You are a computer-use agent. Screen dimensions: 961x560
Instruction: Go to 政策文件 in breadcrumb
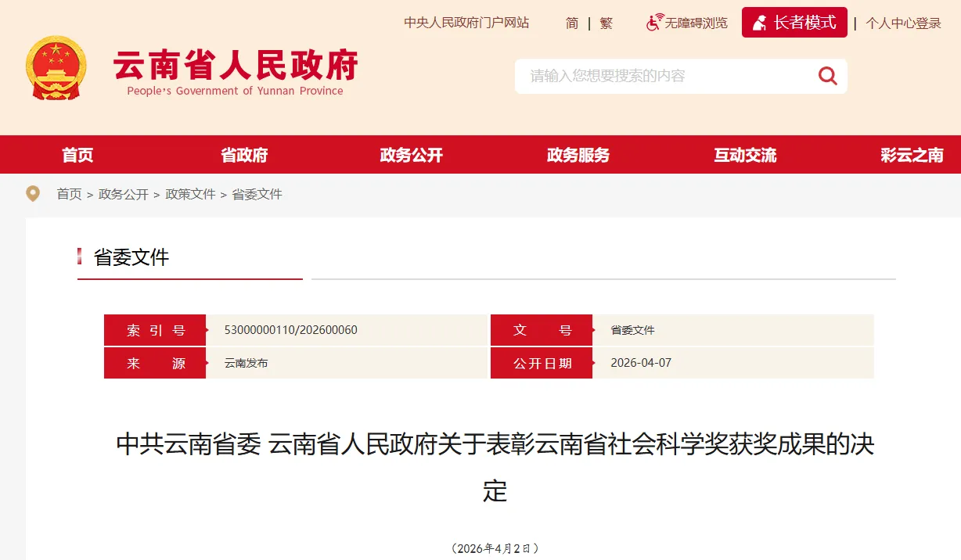190,194
